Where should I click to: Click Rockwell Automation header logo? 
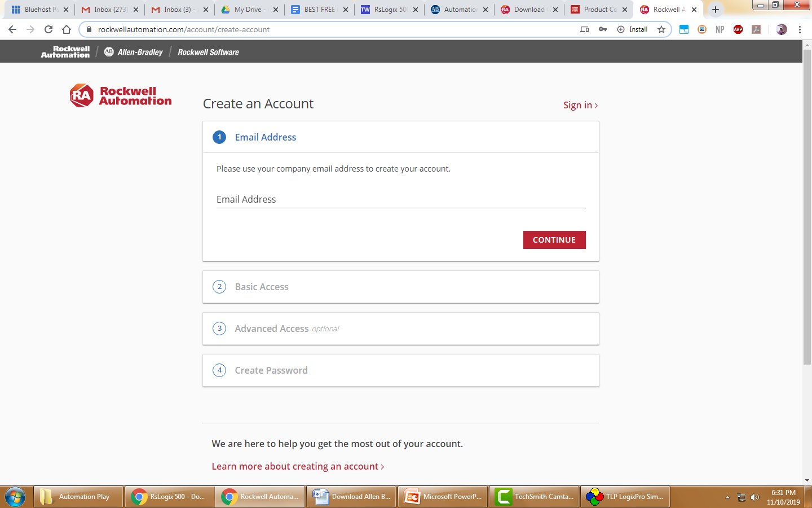pos(65,52)
